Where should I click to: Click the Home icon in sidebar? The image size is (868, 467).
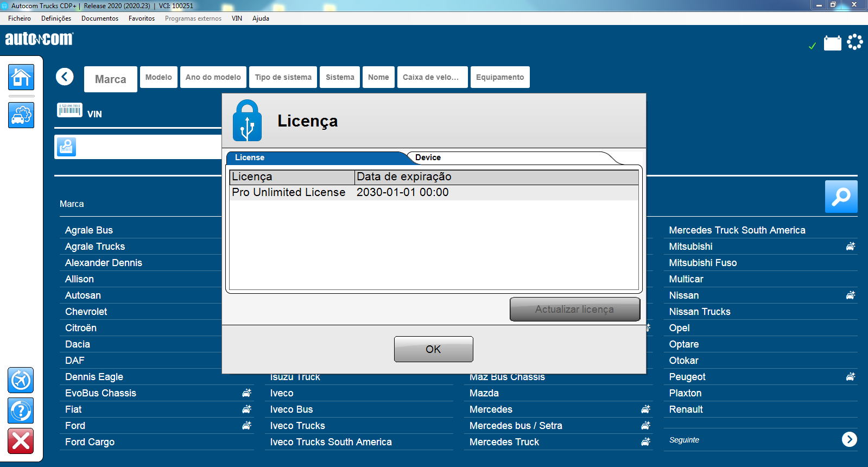click(21, 77)
